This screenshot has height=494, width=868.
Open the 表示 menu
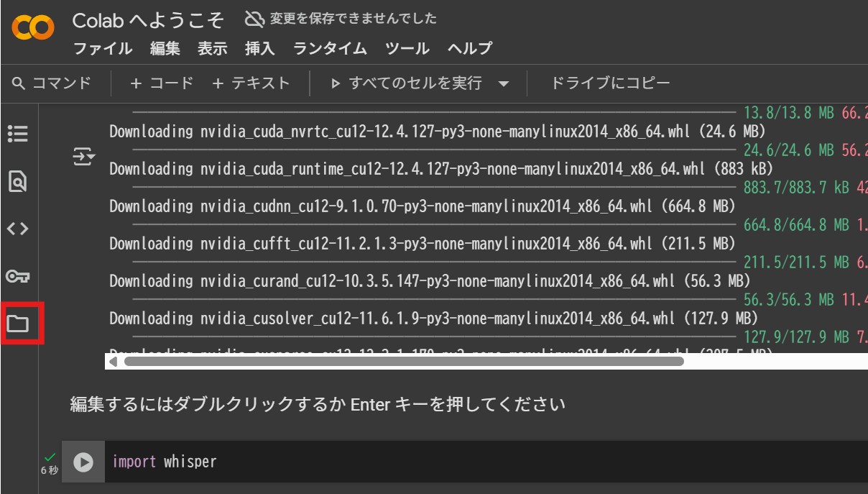pyautogui.click(x=213, y=49)
